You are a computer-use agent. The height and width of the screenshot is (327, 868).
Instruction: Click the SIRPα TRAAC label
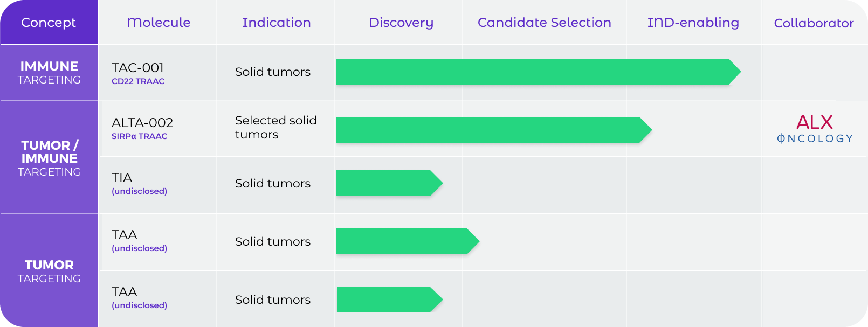[139, 136]
